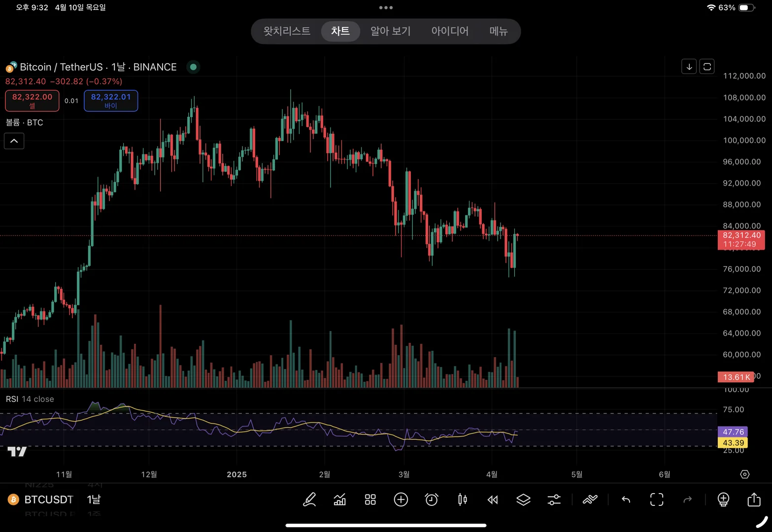
Task: Tap the 2월 label on the time axis
Action: coord(325,474)
